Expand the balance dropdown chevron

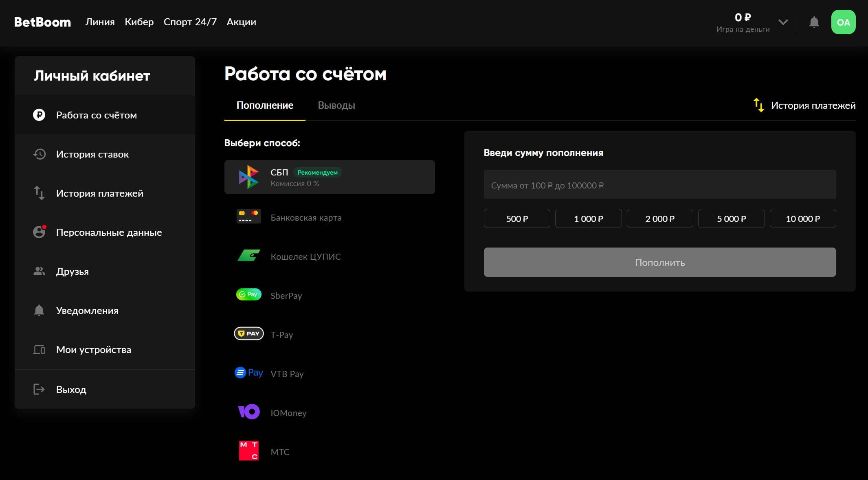coord(783,22)
